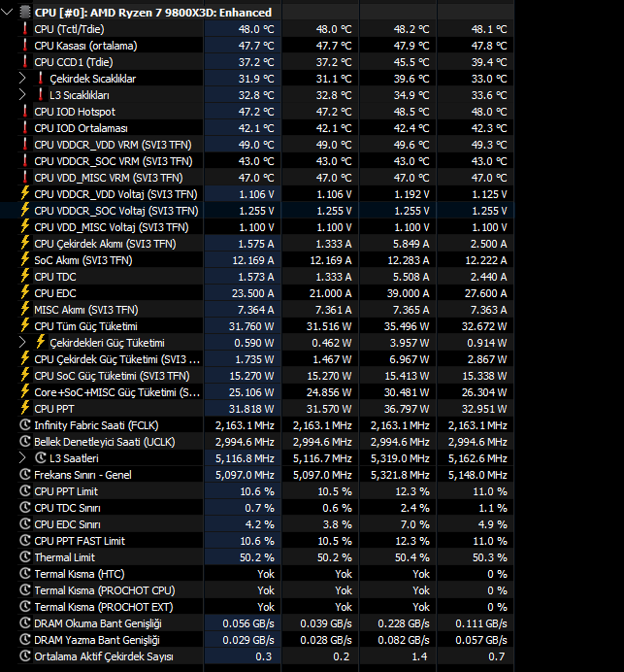Image resolution: width=624 pixels, height=672 pixels.
Task: Select the CPU Kasası (ortalama) sensor label
Action: coord(85,46)
